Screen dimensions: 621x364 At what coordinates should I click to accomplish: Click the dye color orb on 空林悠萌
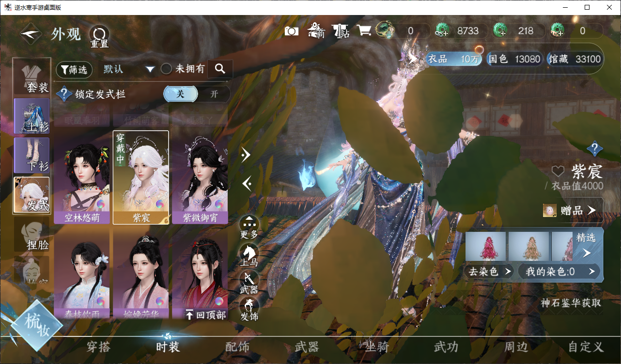pyautogui.click(x=101, y=205)
